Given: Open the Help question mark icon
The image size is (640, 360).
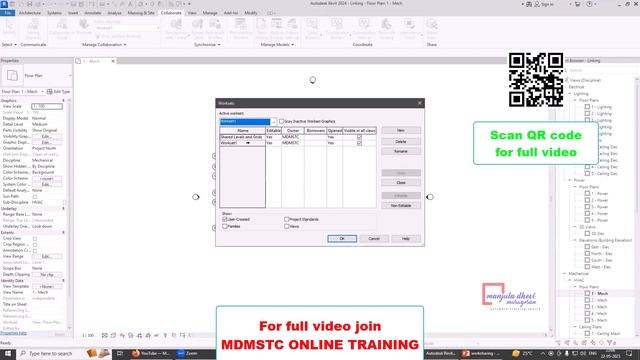Looking at the screenshot, I should tap(589, 4).
